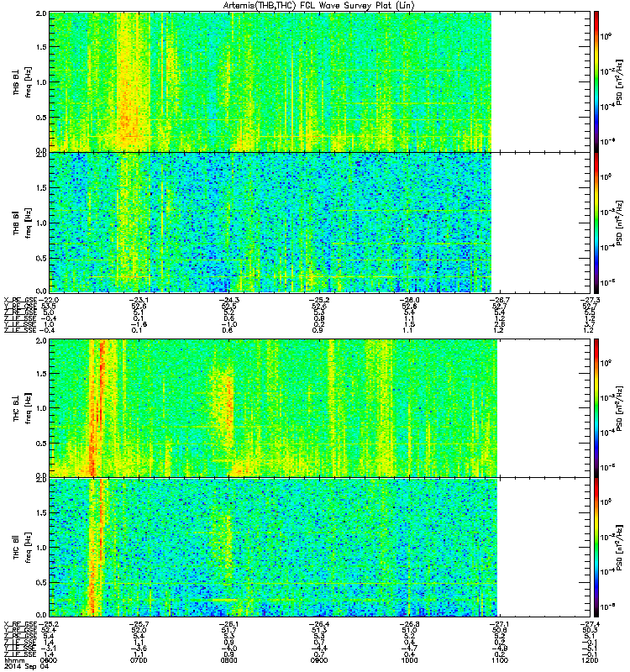Viewport: 630px width, 672px height.
Task: Click the THC X_RE_GSE value '-26.1'
Action: click(228, 624)
